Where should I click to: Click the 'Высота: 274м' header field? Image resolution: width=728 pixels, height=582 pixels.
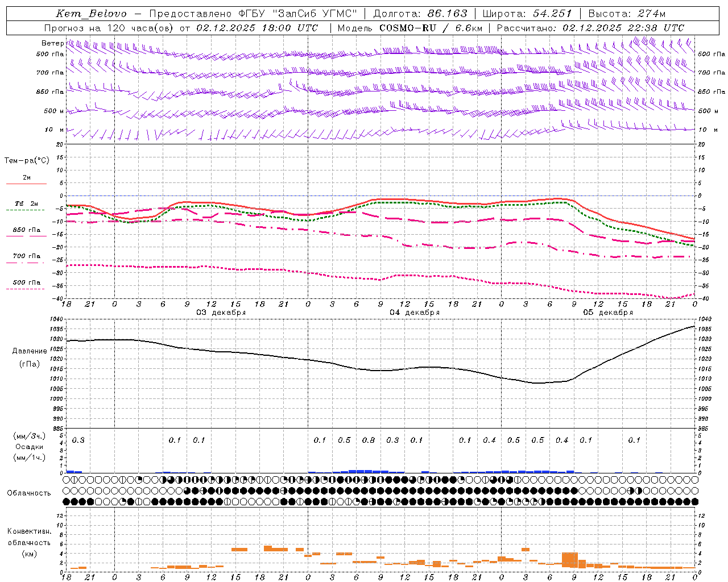pyautogui.click(x=627, y=14)
